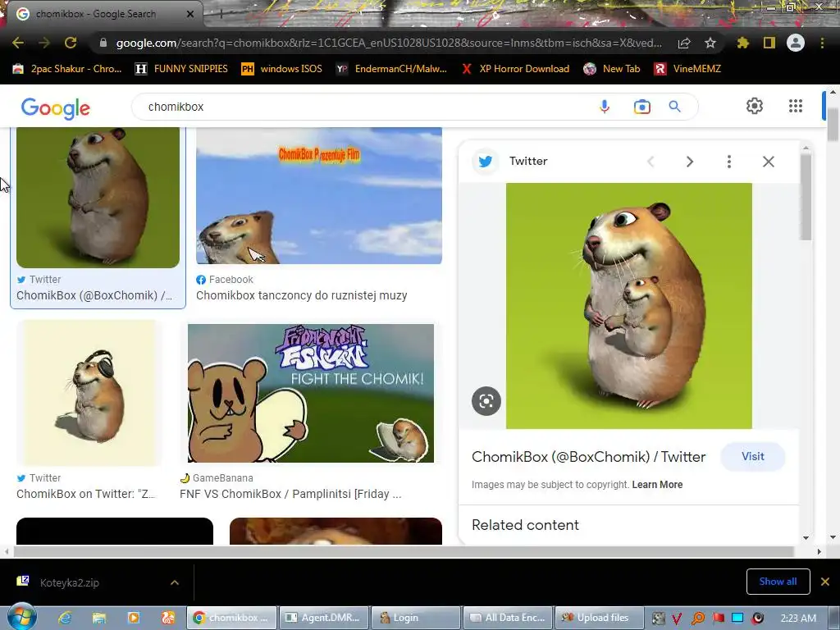840x630 pixels.
Task: Select the ChomikBox hamster Twitter thumbnail
Action: (98, 197)
